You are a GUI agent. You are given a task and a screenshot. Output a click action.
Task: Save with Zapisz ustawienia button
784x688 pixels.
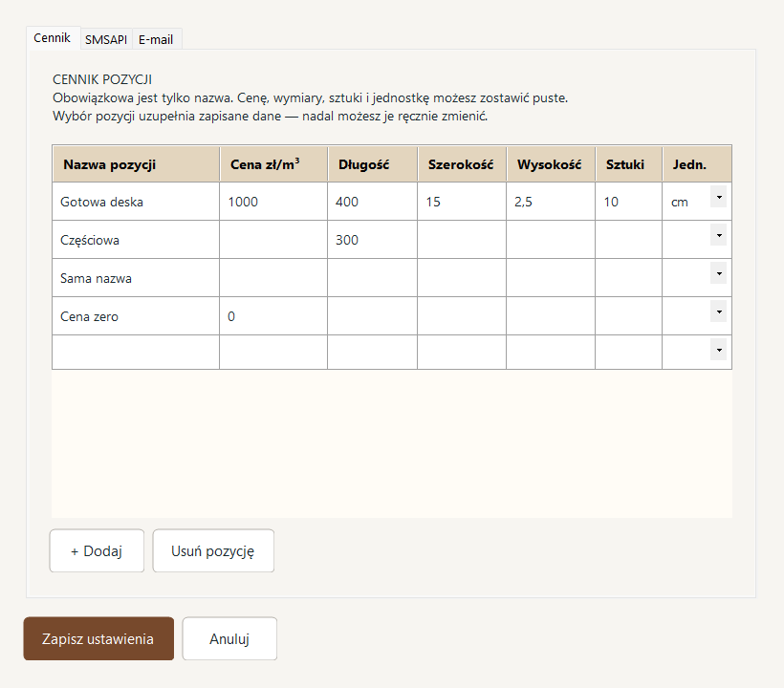point(98,638)
